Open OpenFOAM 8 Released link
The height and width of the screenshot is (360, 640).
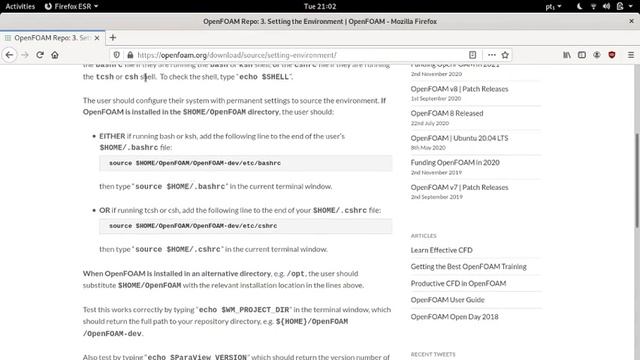(447, 113)
